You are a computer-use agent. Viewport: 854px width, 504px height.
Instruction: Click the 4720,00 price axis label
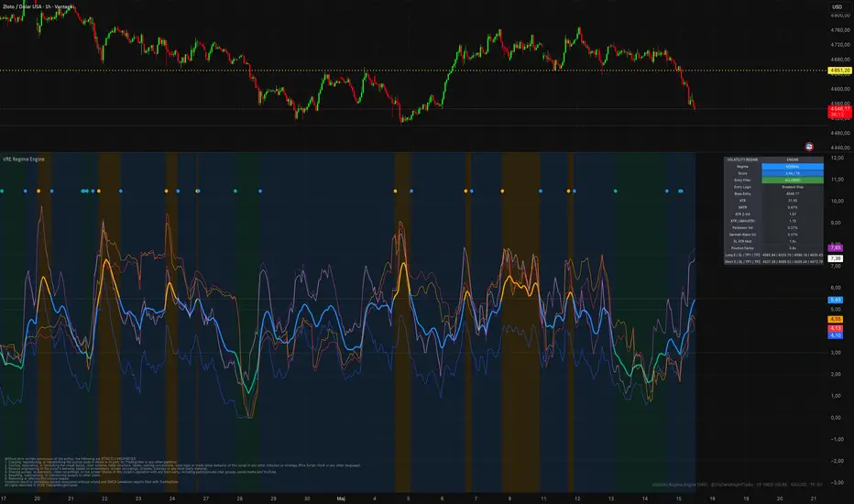tap(840, 45)
